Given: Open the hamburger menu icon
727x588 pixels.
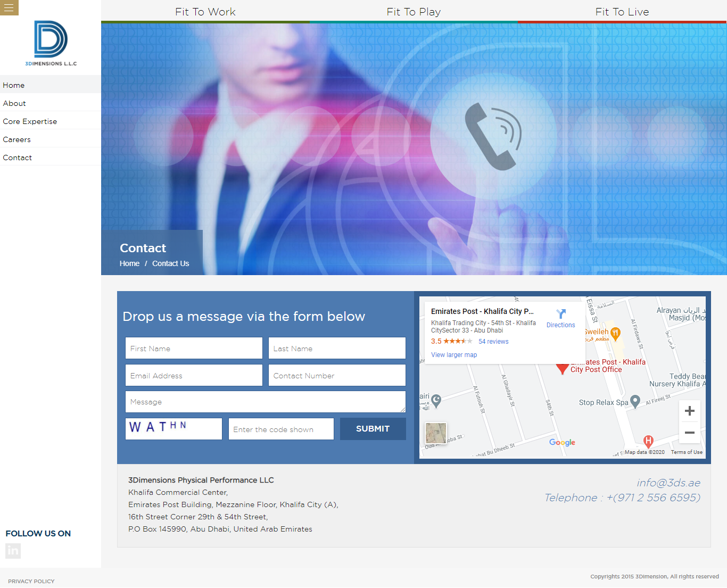Looking at the screenshot, I should click(9, 7).
